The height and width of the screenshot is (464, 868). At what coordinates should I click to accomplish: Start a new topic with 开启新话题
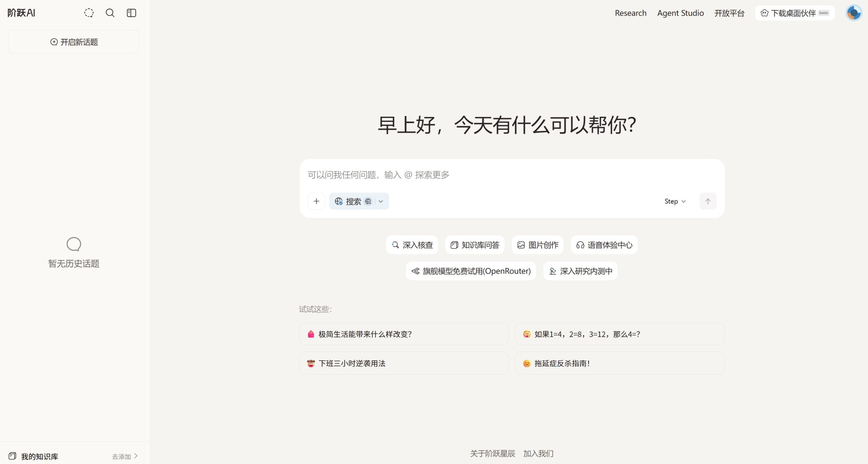(74, 42)
